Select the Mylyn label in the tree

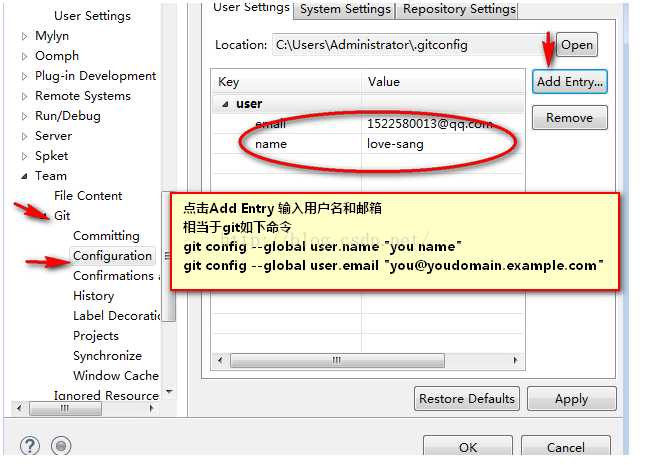pos(52,36)
